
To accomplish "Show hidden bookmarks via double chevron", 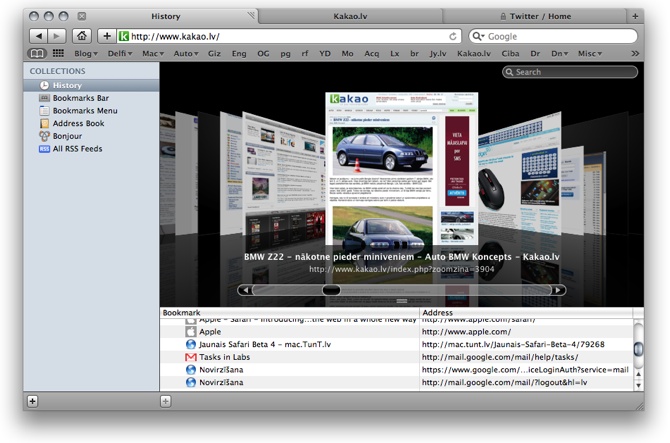I will pos(635,53).
